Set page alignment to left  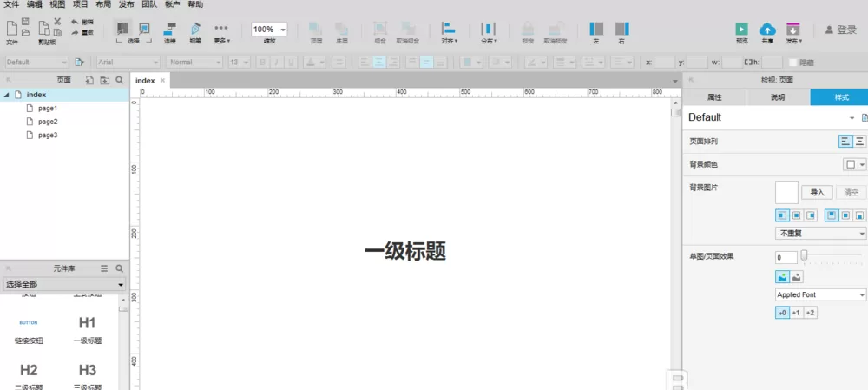pyautogui.click(x=845, y=142)
